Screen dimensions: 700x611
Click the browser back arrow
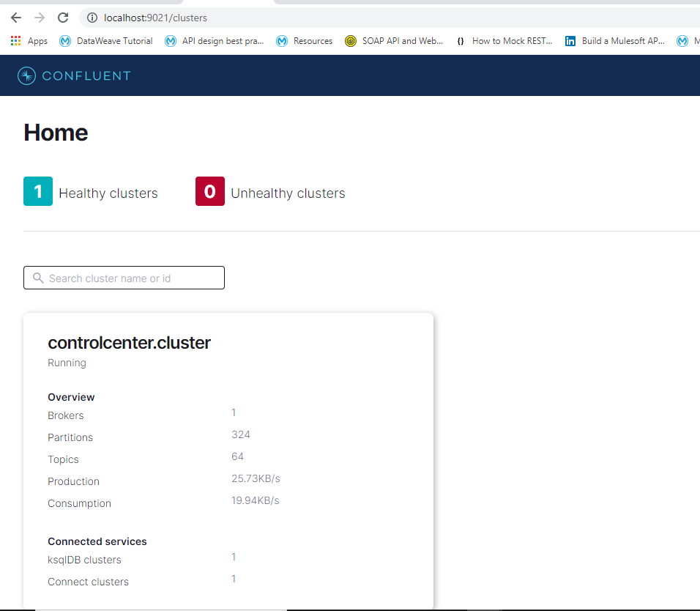[16, 18]
